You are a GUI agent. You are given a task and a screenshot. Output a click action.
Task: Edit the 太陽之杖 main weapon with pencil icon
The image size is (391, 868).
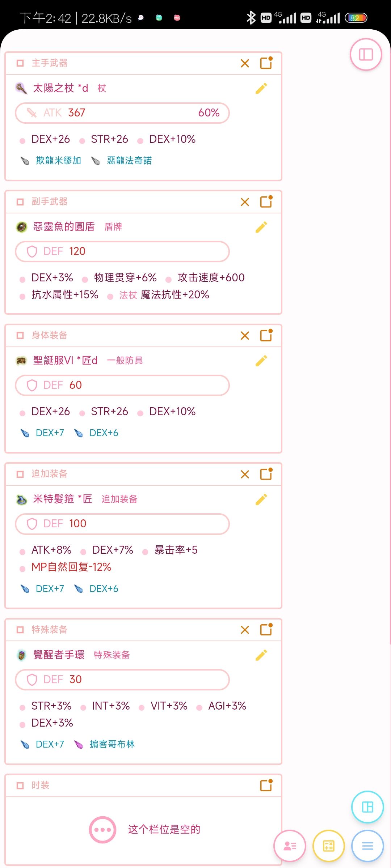tap(261, 88)
